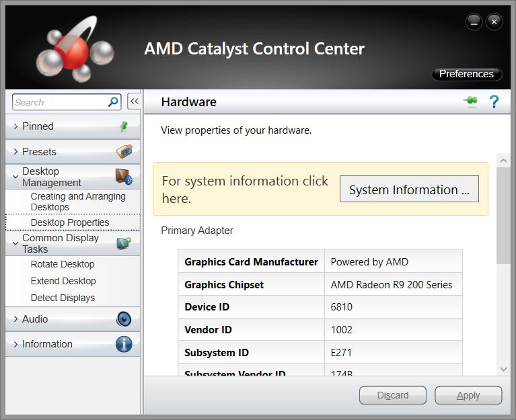Screen dimensions: 516x420
Task: Click the blue Information icon
Action: (124, 344)
